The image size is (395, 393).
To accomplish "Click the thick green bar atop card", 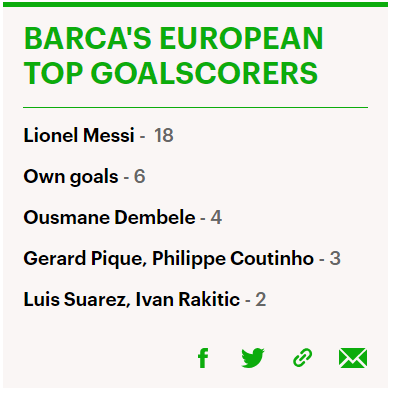I will pos(196,4).
